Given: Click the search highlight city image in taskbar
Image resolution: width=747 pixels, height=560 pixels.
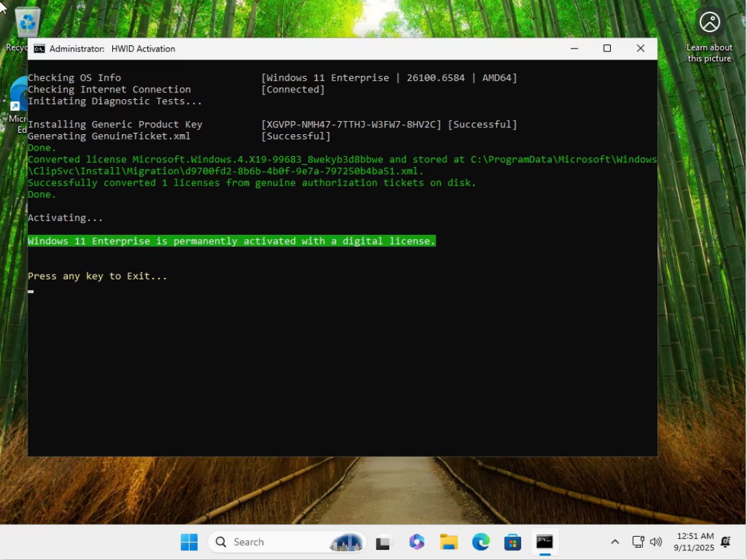Looking at the screenshot, I should click(346, 542).
